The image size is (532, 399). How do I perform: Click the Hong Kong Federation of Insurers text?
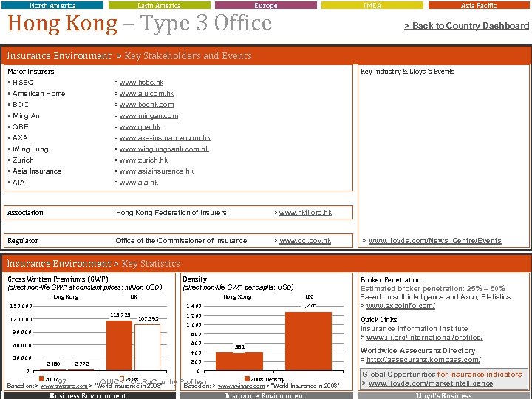tap(171, 213)
